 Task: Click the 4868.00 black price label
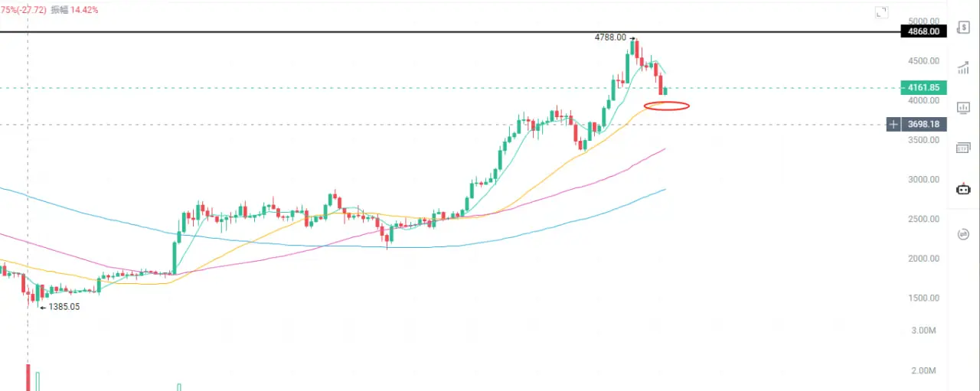924,31
